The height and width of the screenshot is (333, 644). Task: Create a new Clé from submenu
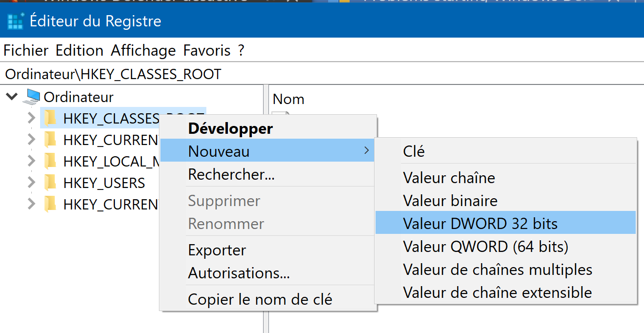coord(414,151)
